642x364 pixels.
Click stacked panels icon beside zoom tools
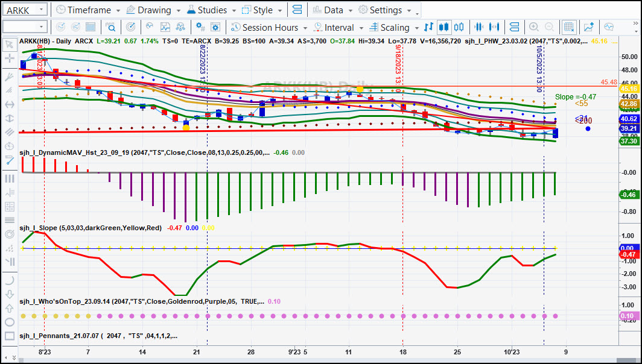pyautogui.click(x=514, y=27)
